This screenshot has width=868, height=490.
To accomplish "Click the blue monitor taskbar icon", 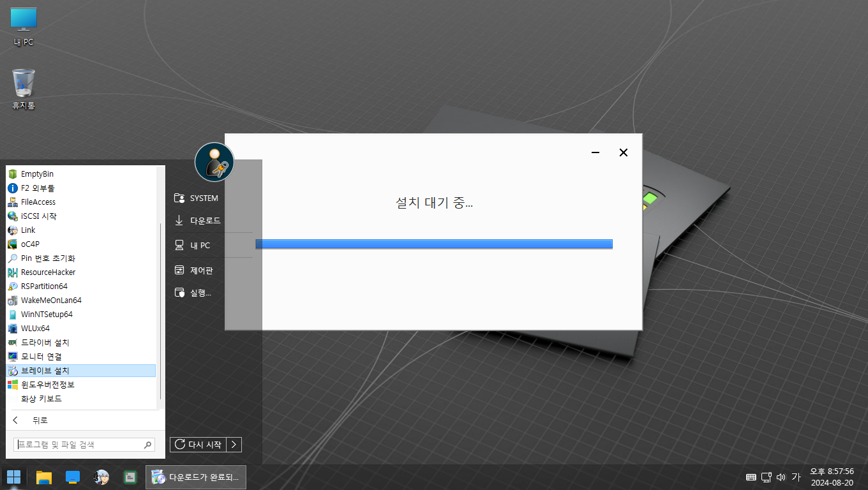I will [73, 477].
